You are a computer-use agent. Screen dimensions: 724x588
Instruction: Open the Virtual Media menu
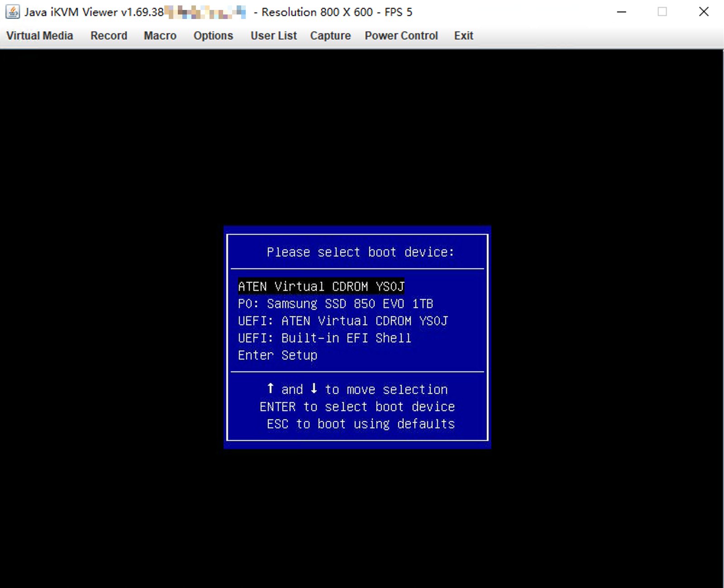(39, 36)
